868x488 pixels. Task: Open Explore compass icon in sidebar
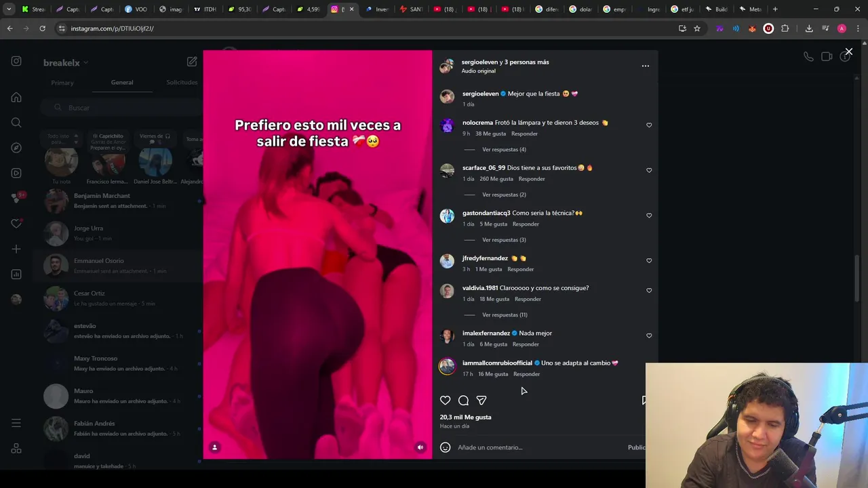16,148
